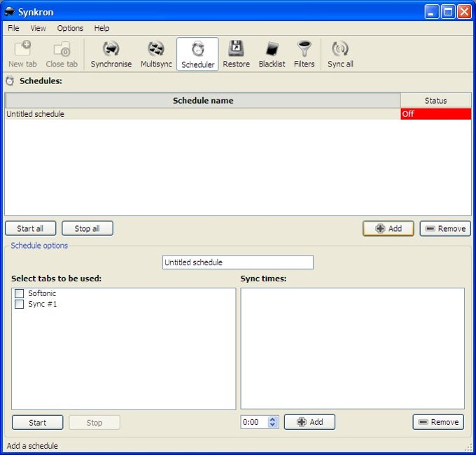Click the Sync #1 label text
476x455 pixels.
43,304
